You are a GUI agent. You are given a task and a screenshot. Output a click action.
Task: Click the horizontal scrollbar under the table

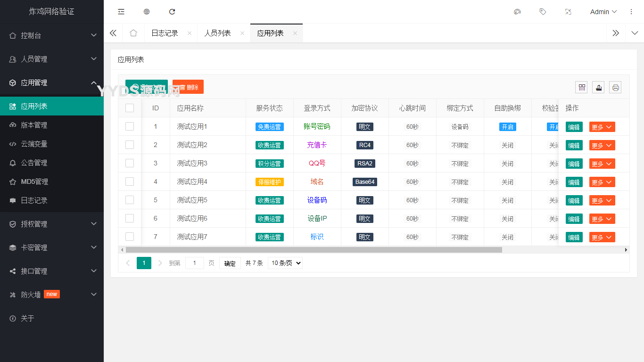click(314, 250)
